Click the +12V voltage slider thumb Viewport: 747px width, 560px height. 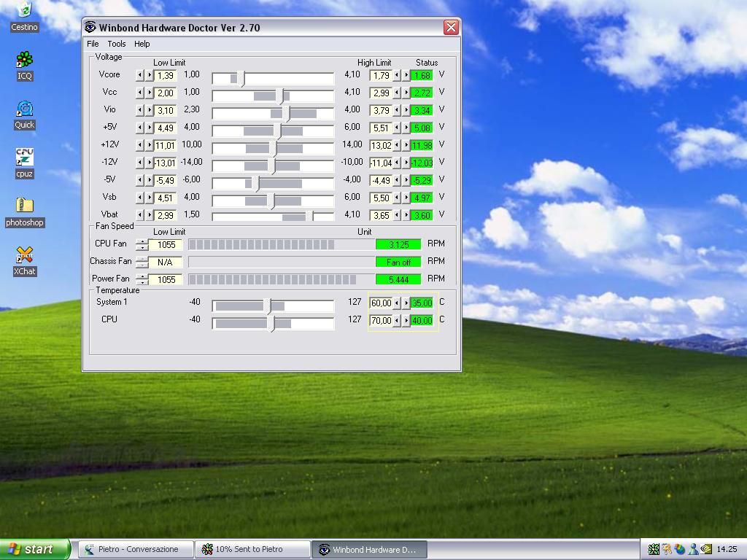pos(274,148)
